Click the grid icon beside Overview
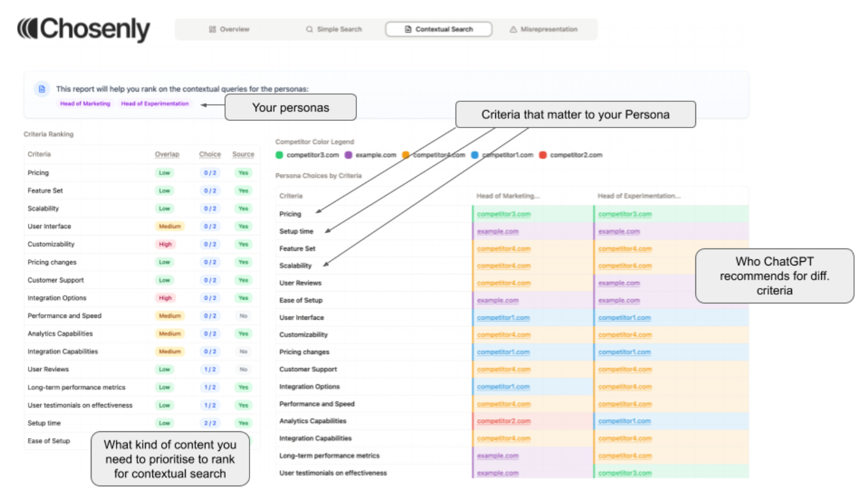Viewport: 859px width, 504px height. (x=212, y=29)
